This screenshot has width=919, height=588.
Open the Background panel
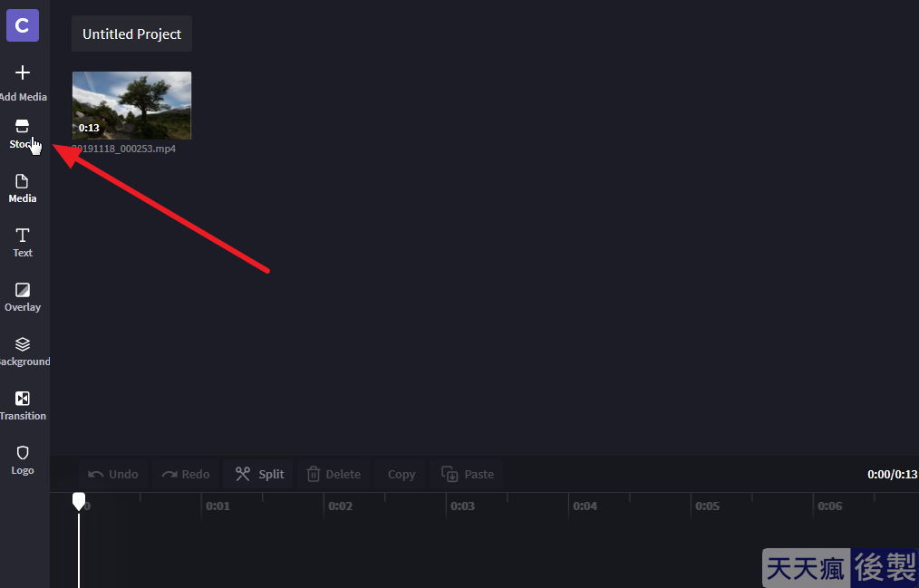tap(24, 352)
